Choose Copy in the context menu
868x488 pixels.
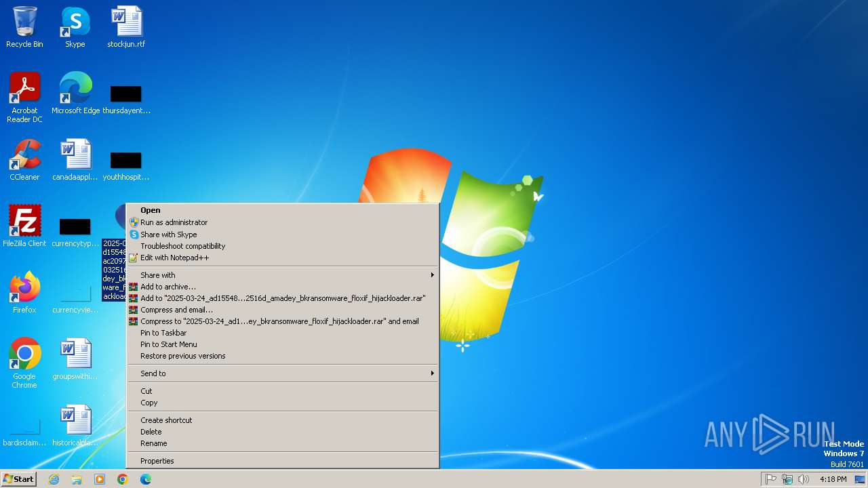283,403
